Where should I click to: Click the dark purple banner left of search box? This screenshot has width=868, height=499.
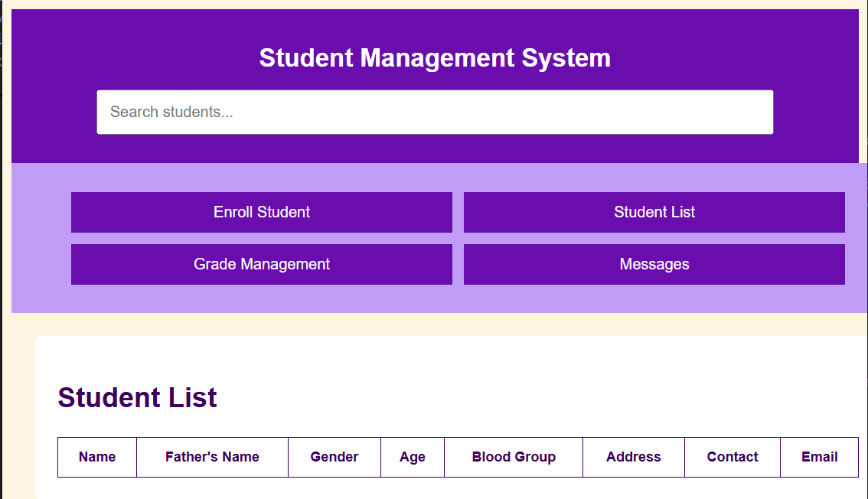coord(54,113)
